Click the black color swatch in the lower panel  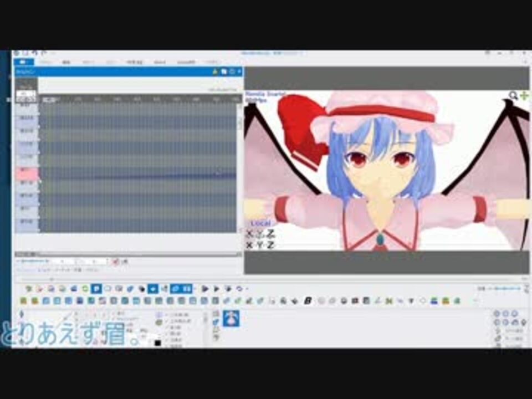click(157, 343)
